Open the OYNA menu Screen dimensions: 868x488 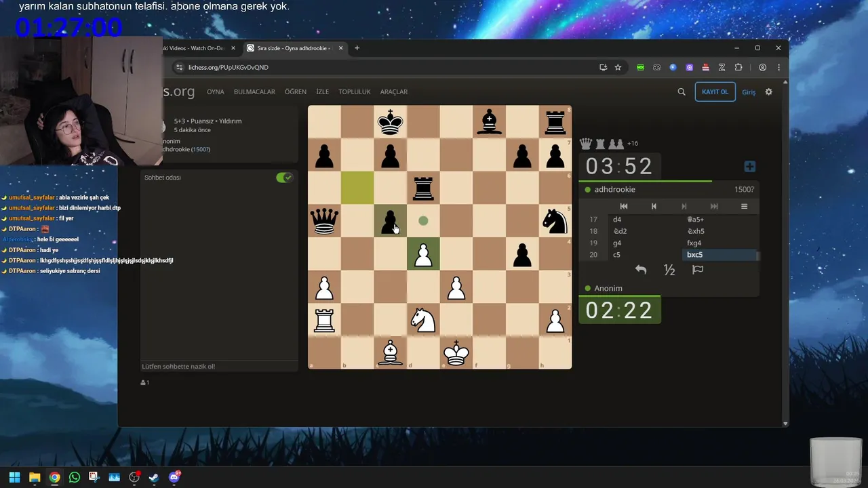coord(216,92)
